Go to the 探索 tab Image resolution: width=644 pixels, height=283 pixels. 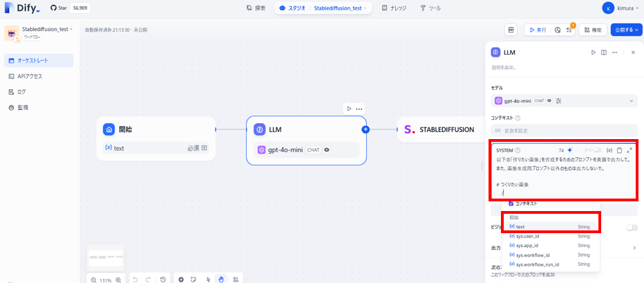tap(256, 8)
